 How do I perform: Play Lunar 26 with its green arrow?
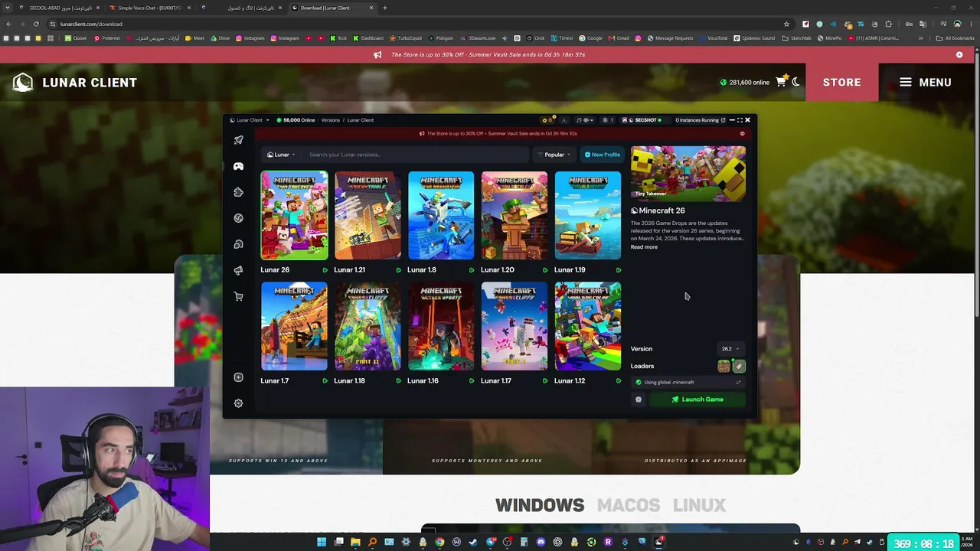pos(325,270)
